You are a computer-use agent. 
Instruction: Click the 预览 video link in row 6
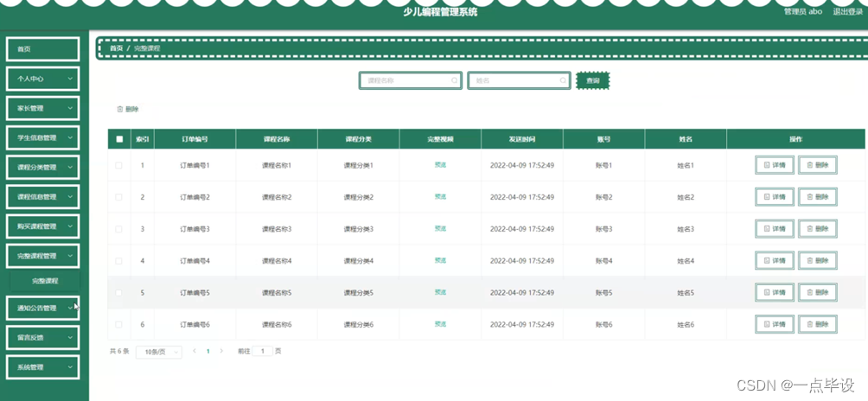(x=440, y=323)
